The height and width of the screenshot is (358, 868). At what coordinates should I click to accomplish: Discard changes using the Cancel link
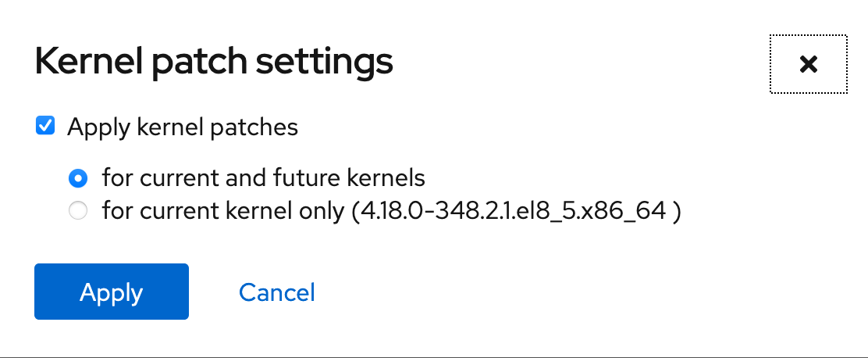click(276, 292)
